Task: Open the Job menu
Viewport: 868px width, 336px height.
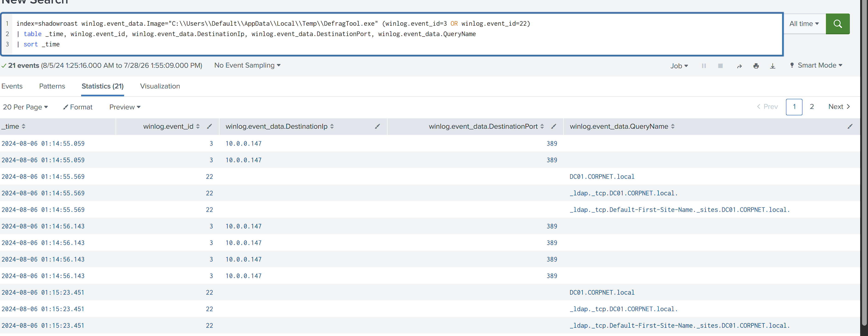Action: pos(679,66)
